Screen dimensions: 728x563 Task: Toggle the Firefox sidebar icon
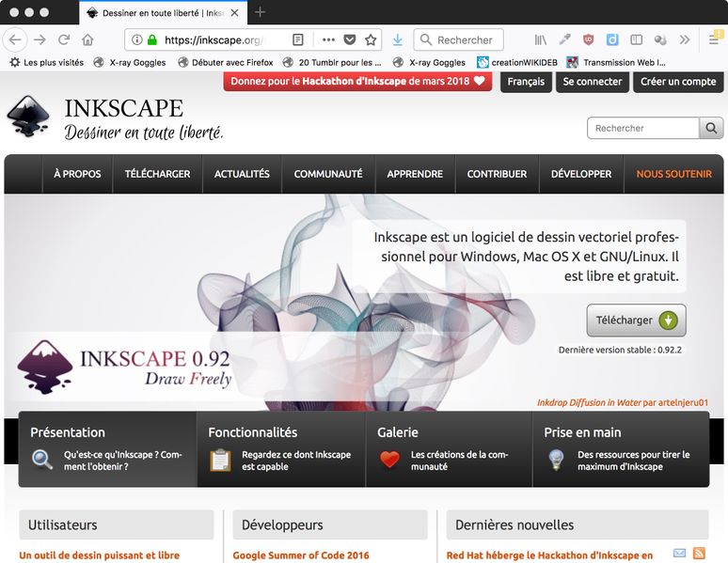tap(637, 39)
